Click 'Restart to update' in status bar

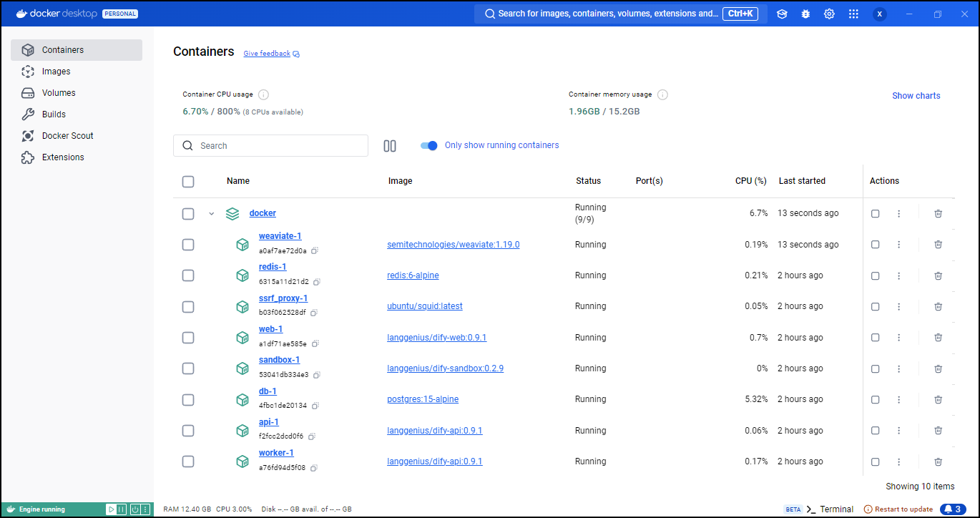898,509
